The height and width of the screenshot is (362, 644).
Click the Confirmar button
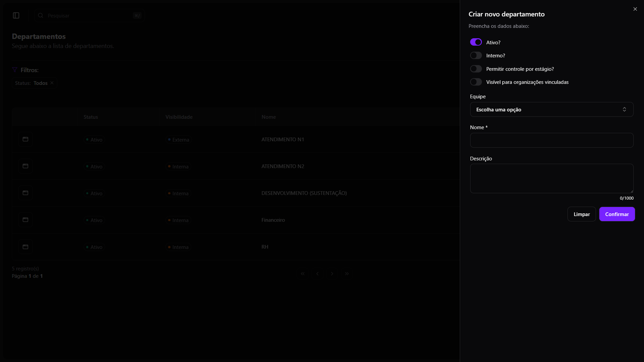tap(617, 214)
